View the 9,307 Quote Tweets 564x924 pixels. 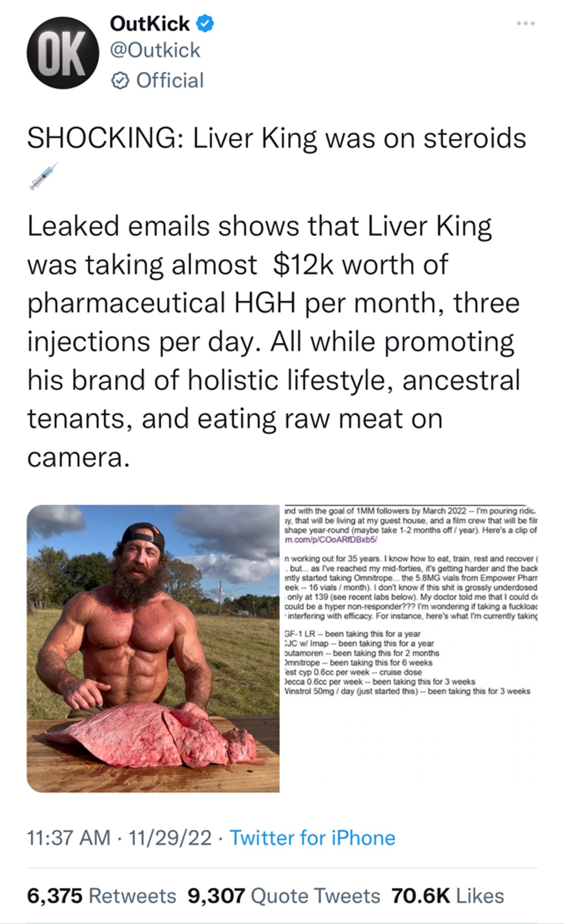click(284, 896)
